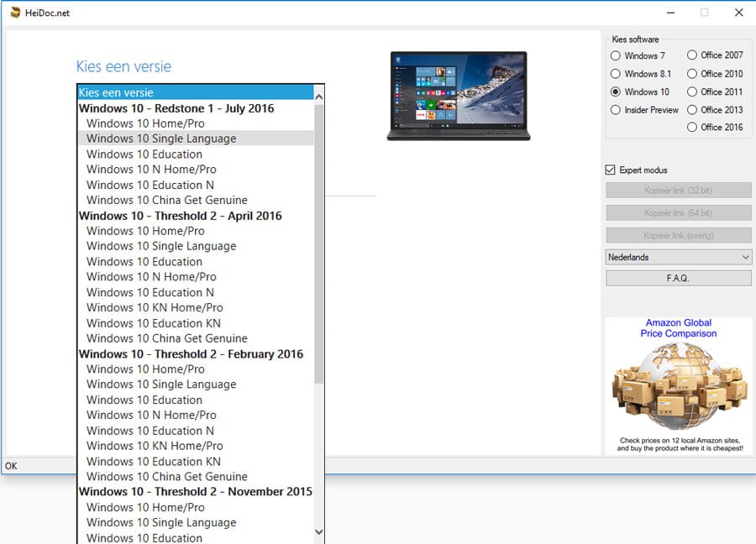Choose the Office 2011 radio option
The height and width of the screenshot is (544, 756).
692,92
